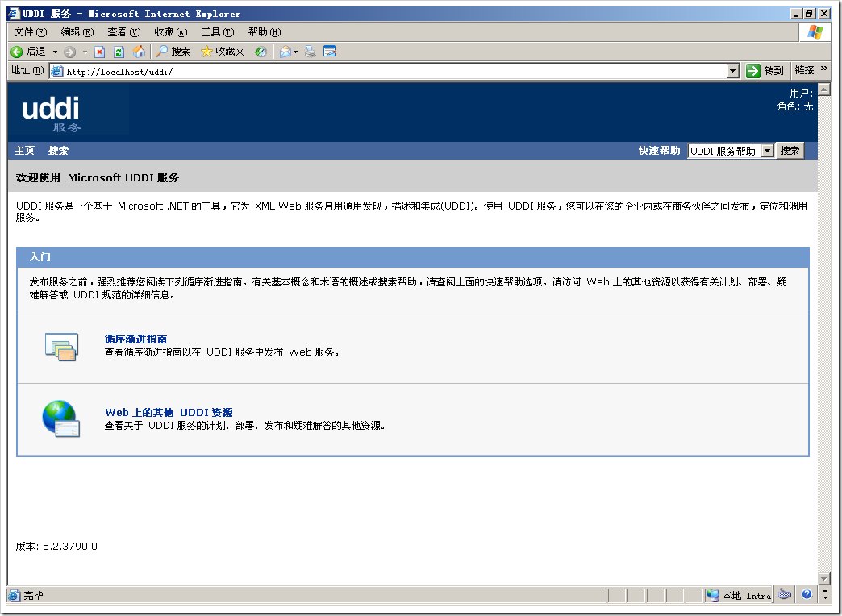
Task: Open the 查看(V) menu
Action: pyautogui.click(x=124, y=32)
